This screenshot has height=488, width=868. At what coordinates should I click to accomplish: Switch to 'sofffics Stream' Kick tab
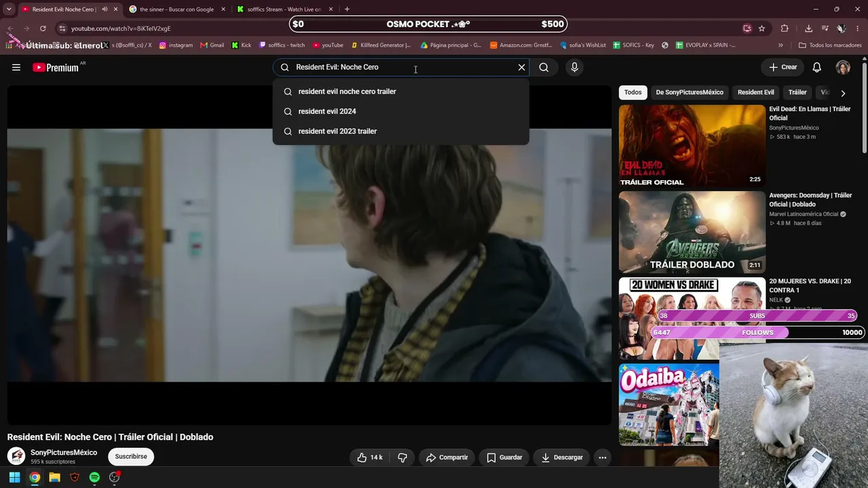pyautogui.click(x=285, y=9)
